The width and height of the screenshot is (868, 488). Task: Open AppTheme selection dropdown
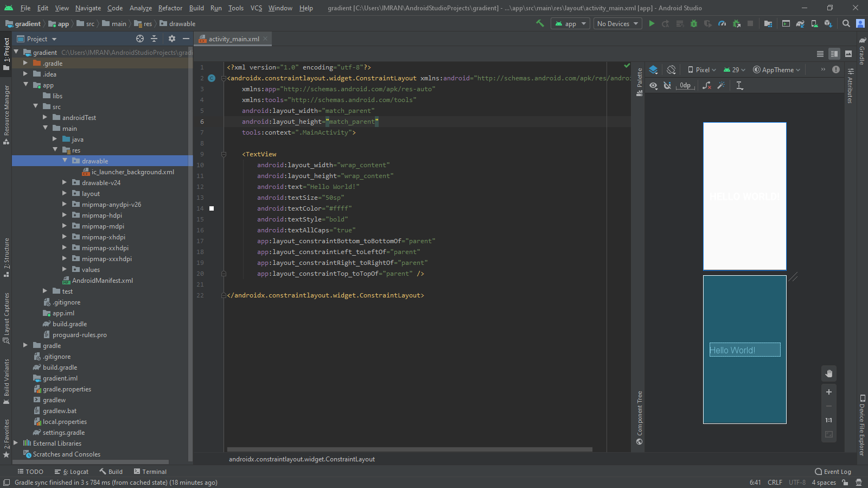[776, 69]
